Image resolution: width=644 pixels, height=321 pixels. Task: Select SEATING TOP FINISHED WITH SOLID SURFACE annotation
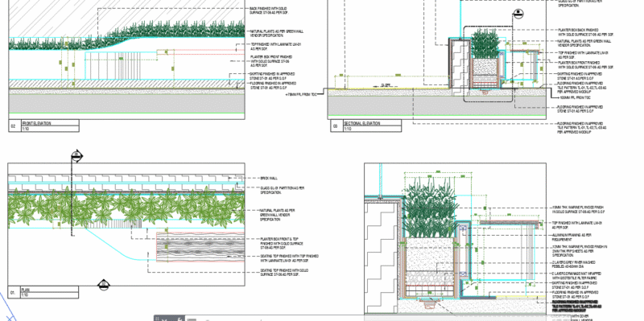pos(284,273)
